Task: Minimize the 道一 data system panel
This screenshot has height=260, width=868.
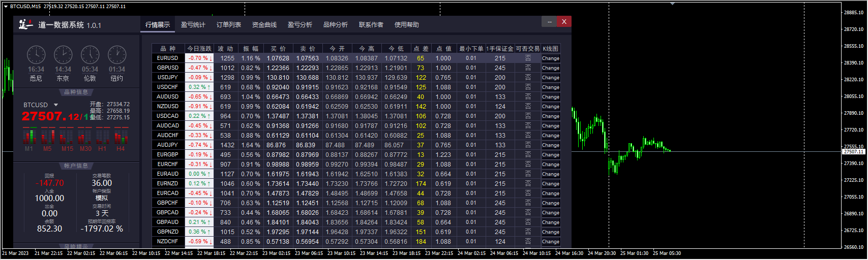Action: (x=549, y=21)
